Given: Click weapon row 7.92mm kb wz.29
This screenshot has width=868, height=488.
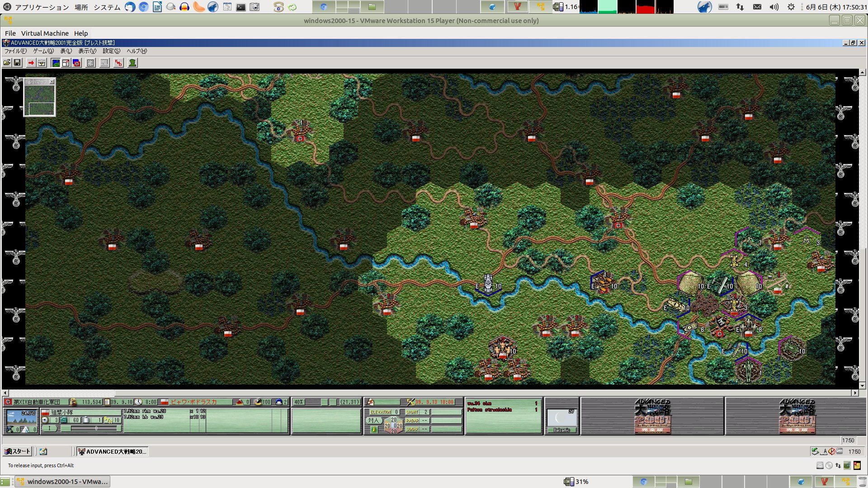Looking at the screenshot, I should pos(165,417).
